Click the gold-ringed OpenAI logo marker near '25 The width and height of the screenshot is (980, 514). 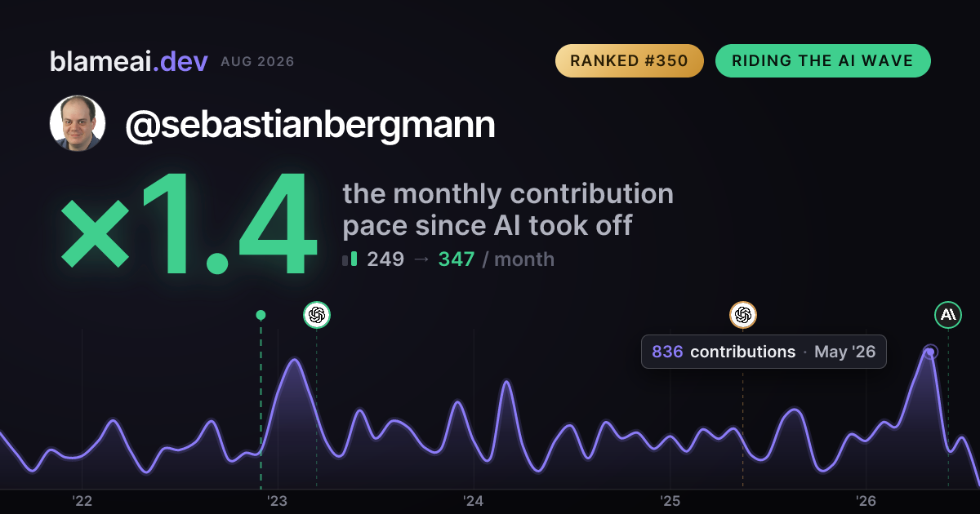(743, 315)
